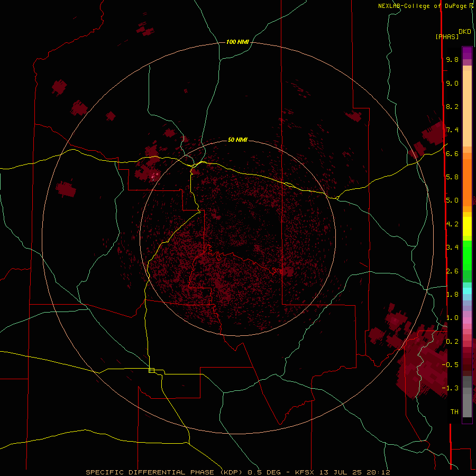Click the NEXLAB-College of DuPage credit text
The image size is (476, 476).
pos(422,6)
